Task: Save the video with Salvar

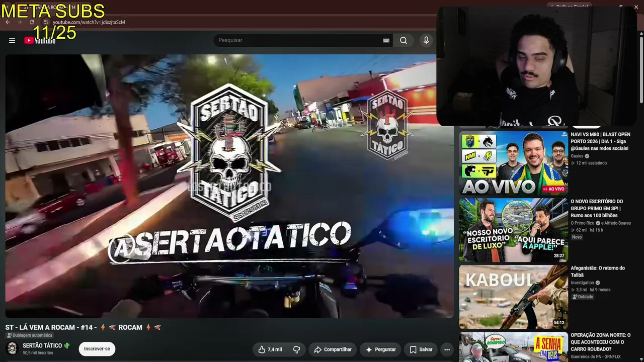Action: [421, 349]
